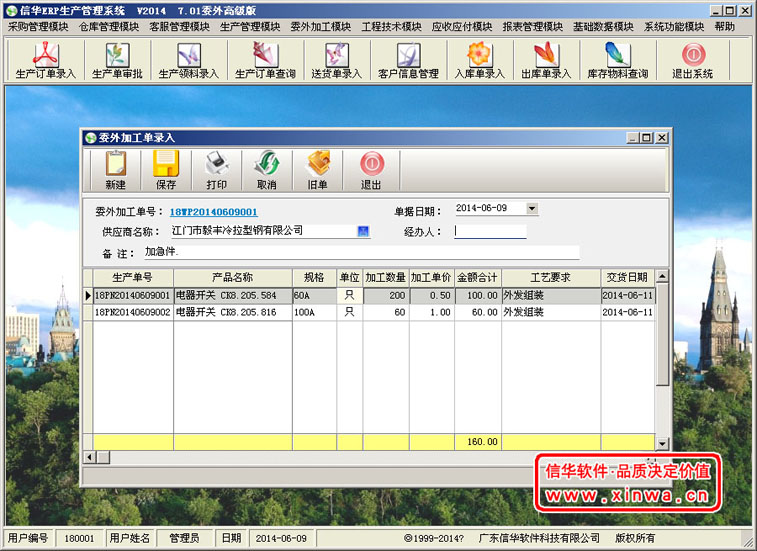Image resolution: width=757 pixels, height=551 pixels.
Task: Print the order using 打印 icon
Action: pyautogui.click(x=216, y=170)
